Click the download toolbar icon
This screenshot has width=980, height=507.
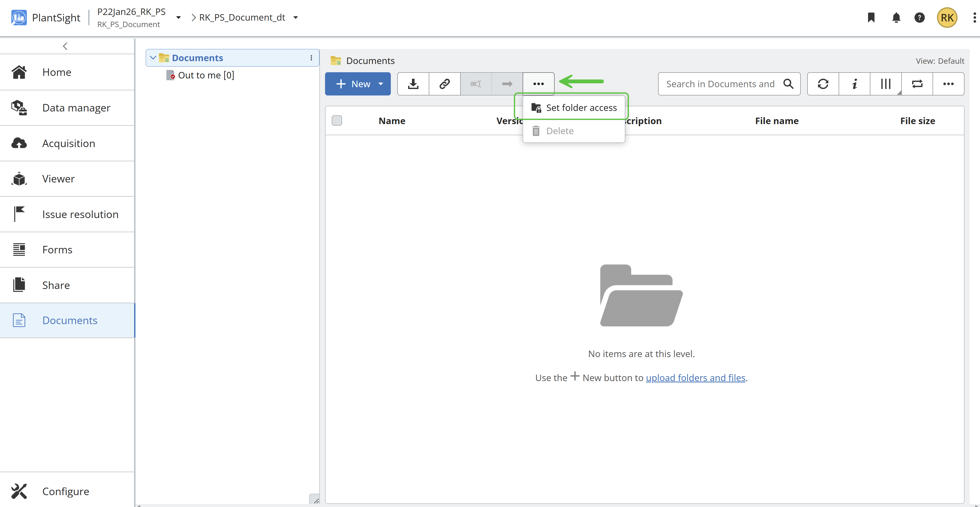(413, 84)
